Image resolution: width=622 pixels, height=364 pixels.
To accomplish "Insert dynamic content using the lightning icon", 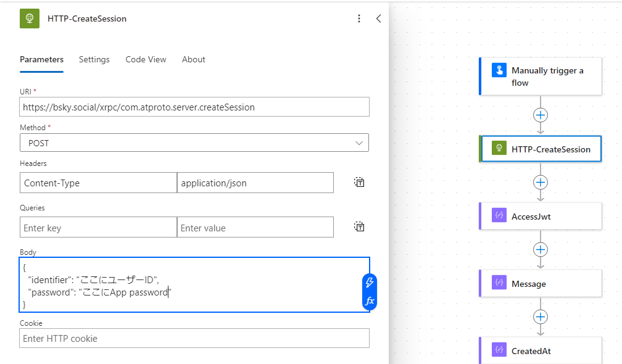I will pos(370,283).
